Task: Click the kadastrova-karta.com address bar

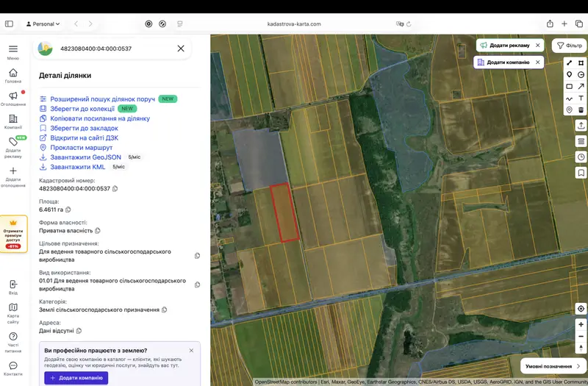Action: [x=294, y=24]
